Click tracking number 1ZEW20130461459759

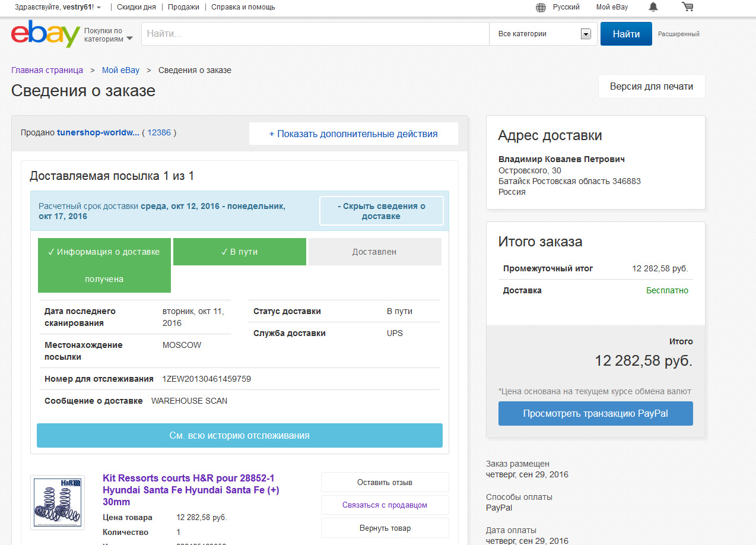207,379
